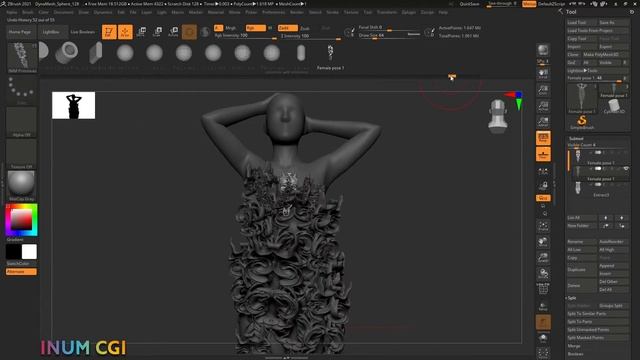Click the right-shelf Rotate view icon

543,274
